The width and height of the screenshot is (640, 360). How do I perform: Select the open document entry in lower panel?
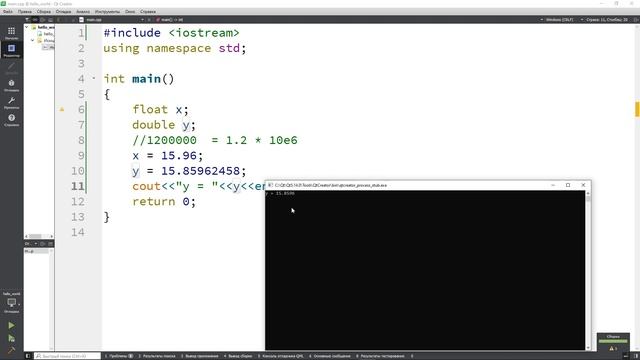pos(37,251)
